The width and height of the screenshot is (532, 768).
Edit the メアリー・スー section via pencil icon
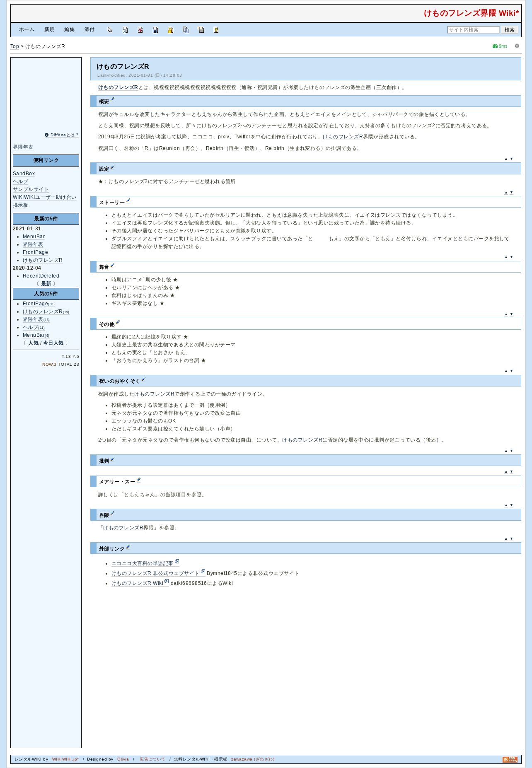pos(138,480)
